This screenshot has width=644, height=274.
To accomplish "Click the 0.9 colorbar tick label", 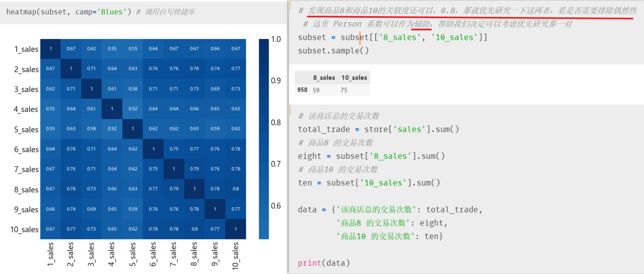I will click(276, 81).
